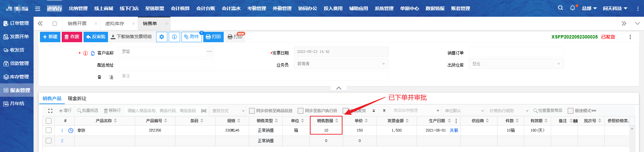Open 系统管理 menu

[384, 8]
